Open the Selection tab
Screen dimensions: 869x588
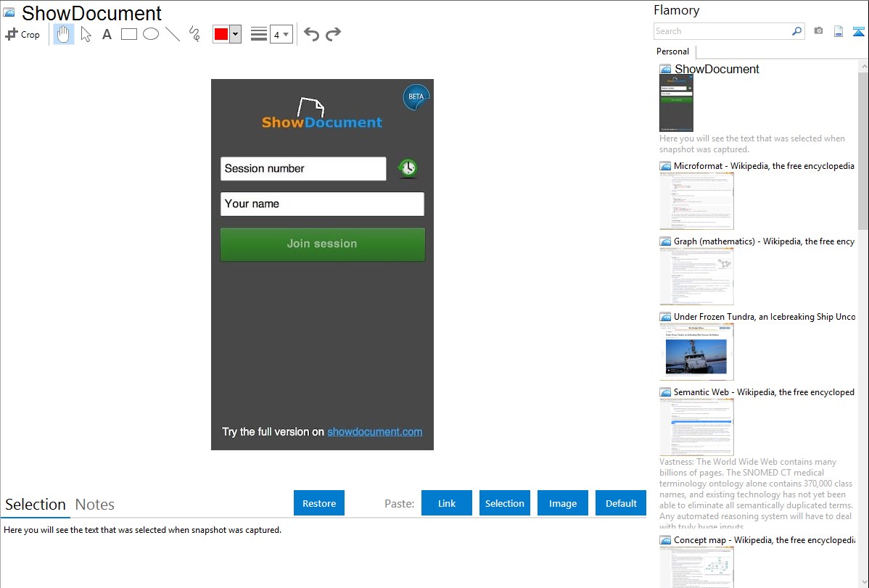(36, 505)
